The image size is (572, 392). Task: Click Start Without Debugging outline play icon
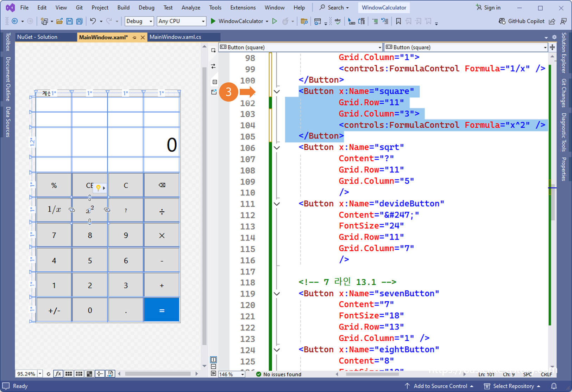[x=275, y=21]
